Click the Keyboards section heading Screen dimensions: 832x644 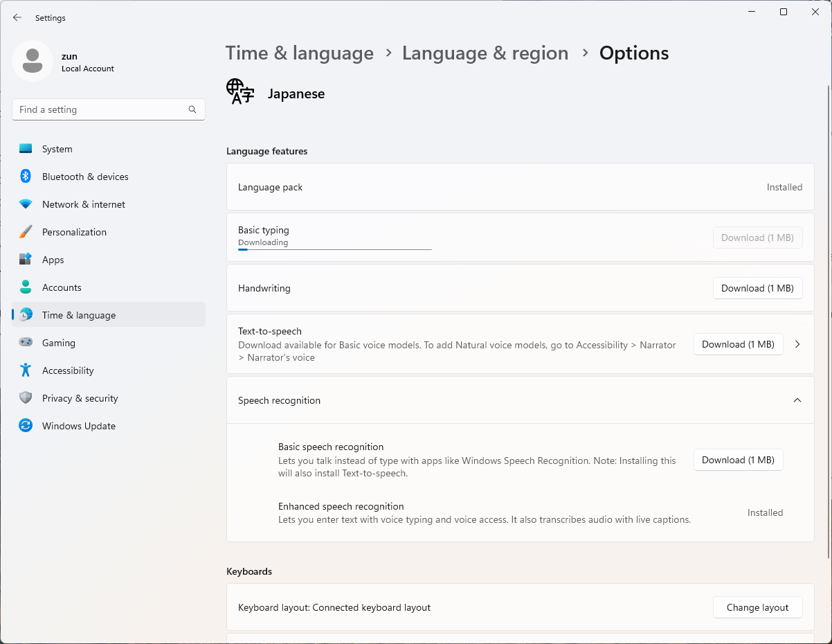[x=249, y=571]
